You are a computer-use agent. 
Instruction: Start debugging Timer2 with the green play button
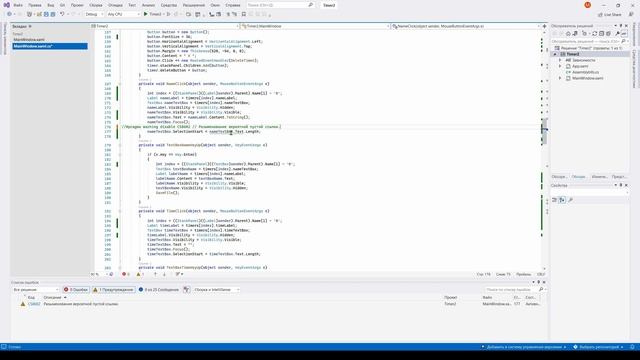click(152, 14)
